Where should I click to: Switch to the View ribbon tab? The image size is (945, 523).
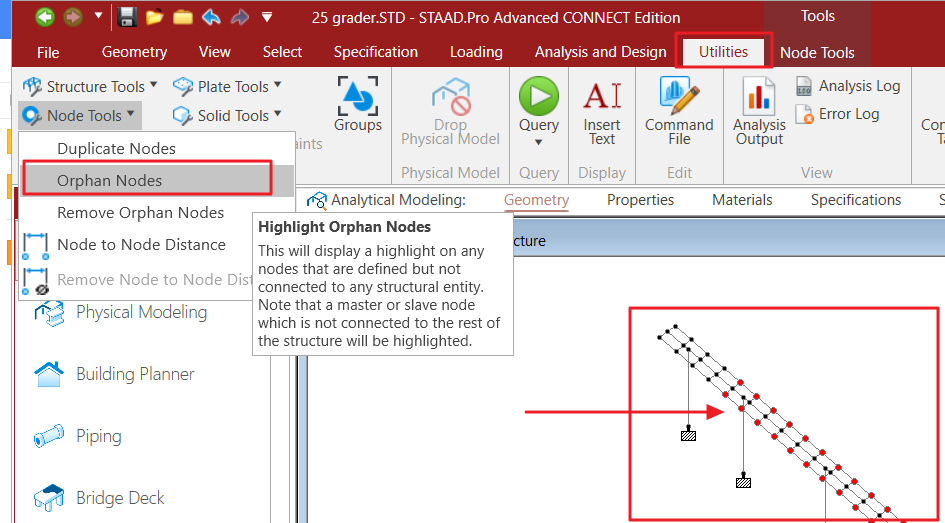[x=215, y=52]
